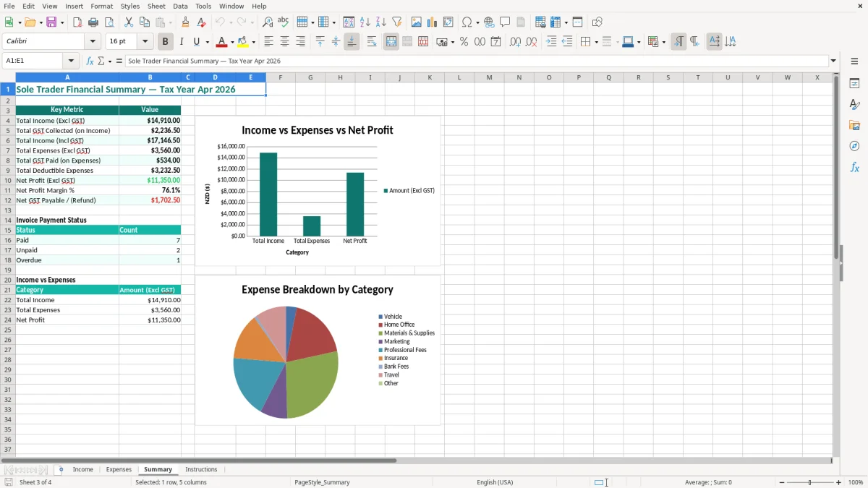
Task: Apply the yellow background color swatch
Action: click(243, 42)
